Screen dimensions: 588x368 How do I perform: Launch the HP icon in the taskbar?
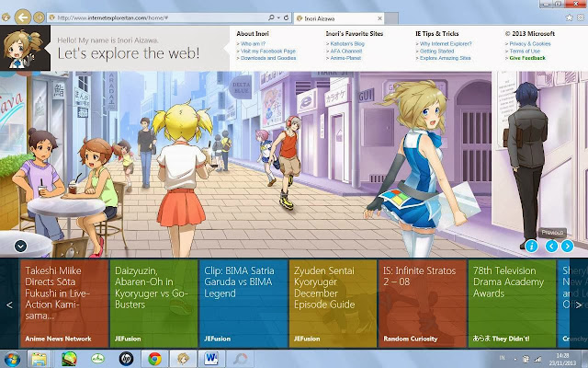click(x=126, y=359)
